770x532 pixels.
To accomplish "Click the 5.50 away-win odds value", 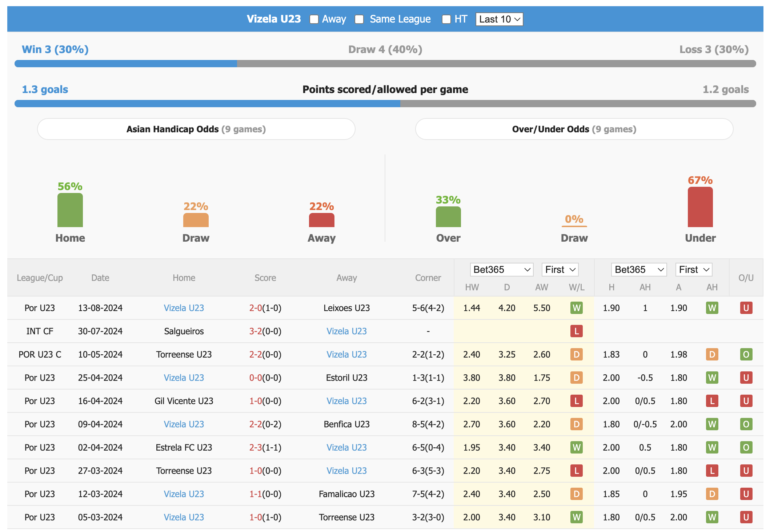I will coord(542,308).
